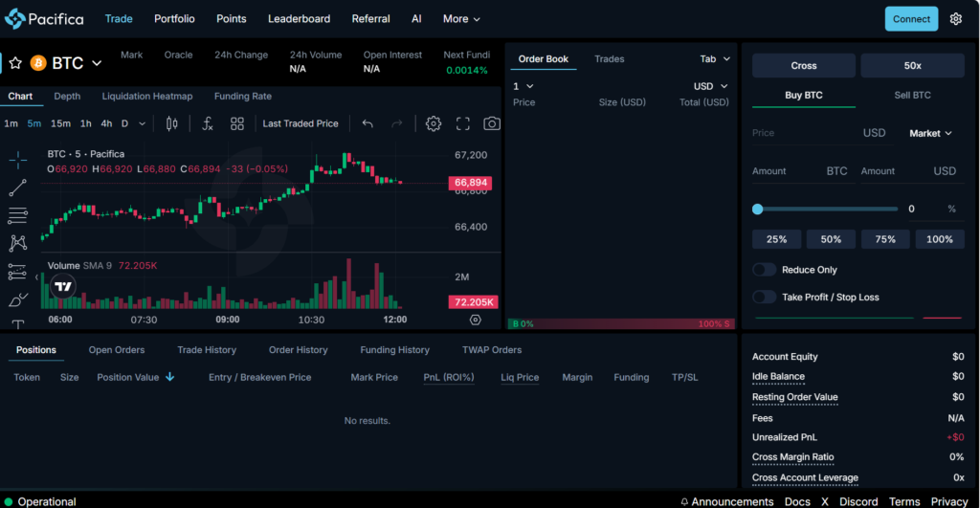Click the Bitcoin coin icon

click(38, 63)
